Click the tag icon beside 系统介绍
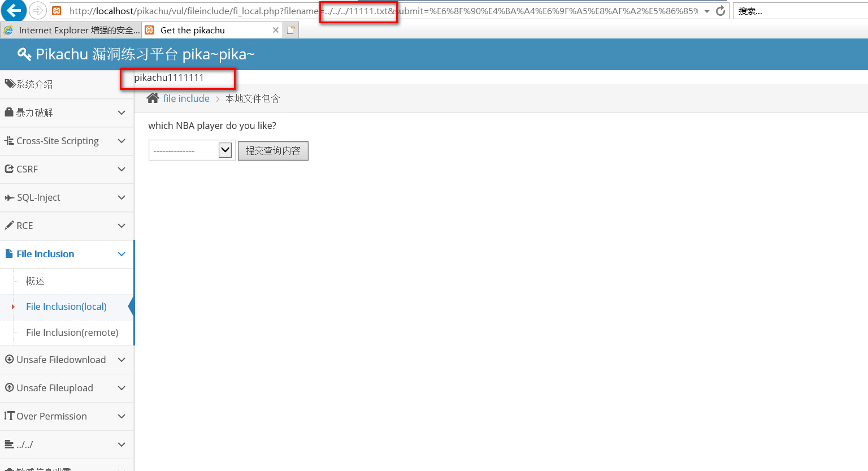 click(x=10, y=84)
